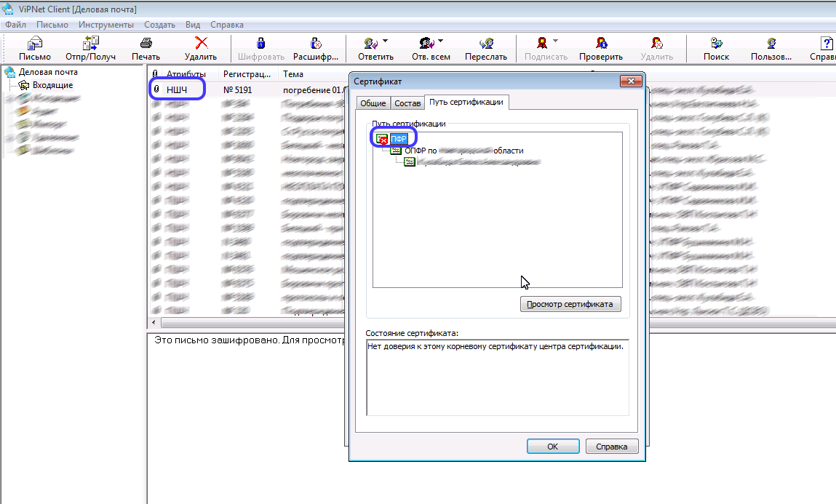836x504 pixels.
Task: Click the Удалить red X icon
Action: (x=201, y=44)
